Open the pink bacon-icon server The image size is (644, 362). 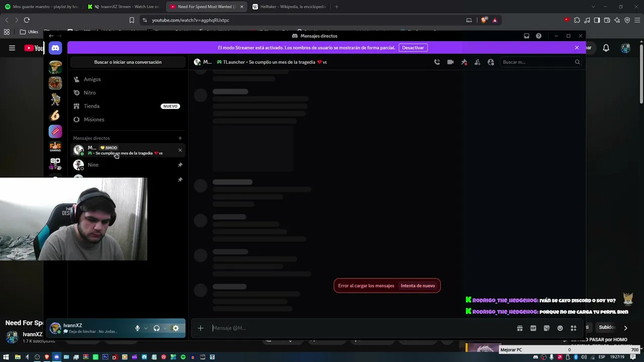click(x=55, y=131)
